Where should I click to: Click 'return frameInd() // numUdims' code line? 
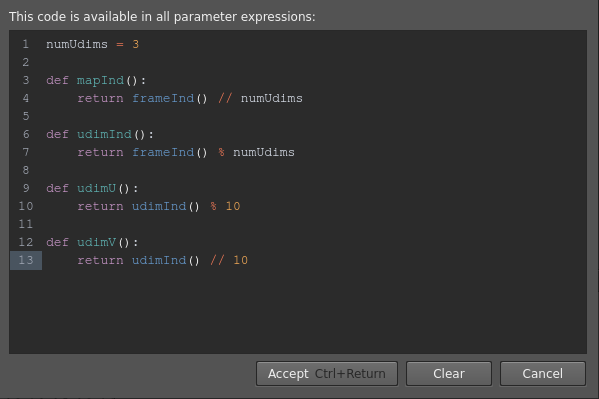(190, 98)
